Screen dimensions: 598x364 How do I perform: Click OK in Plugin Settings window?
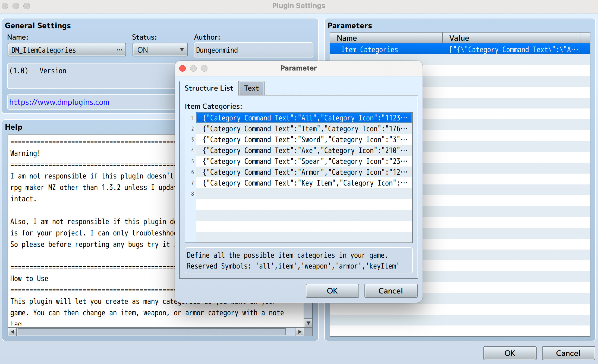coord(510,353)
